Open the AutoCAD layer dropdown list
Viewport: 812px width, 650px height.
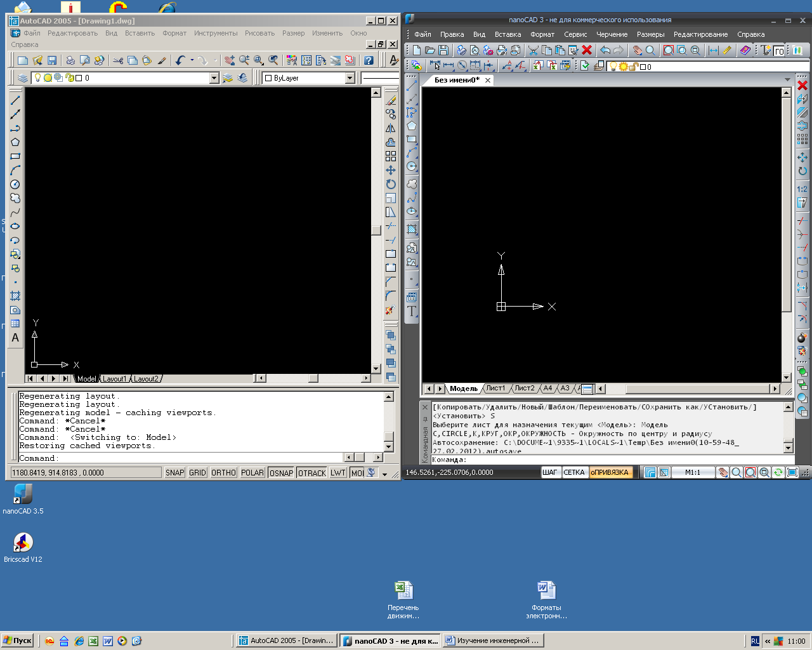pyautogui.click(x=214, y=78)
